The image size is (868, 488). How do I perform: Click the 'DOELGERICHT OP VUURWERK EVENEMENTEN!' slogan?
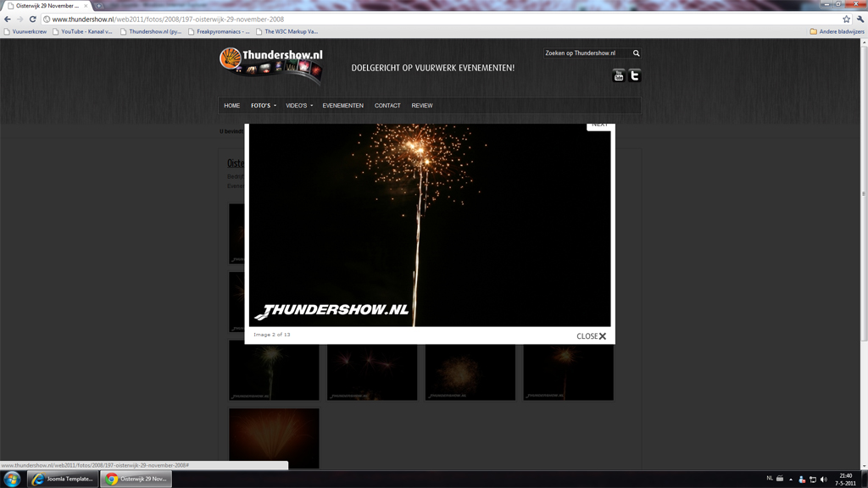(433, 68)
